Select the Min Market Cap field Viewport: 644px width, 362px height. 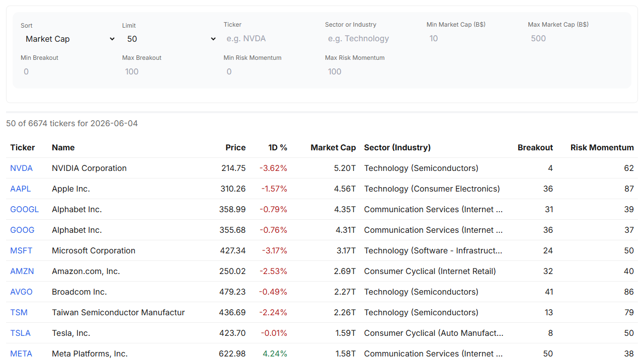click(474, 38)
